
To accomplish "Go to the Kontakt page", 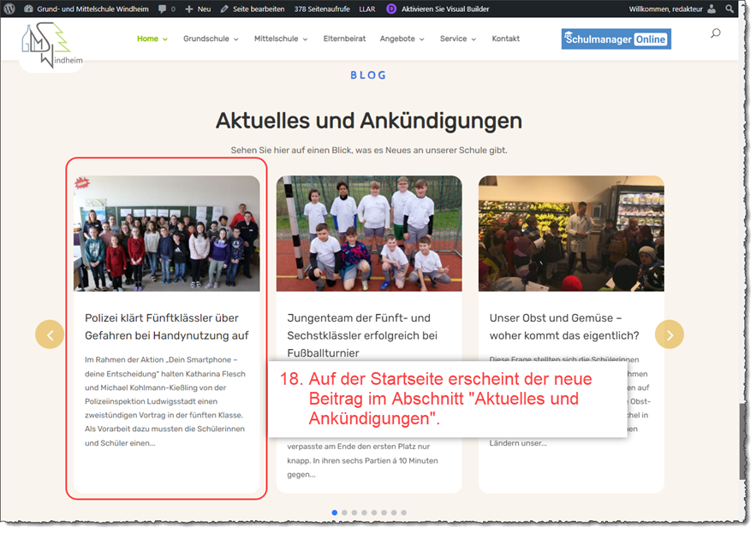I will click(506, 38).
